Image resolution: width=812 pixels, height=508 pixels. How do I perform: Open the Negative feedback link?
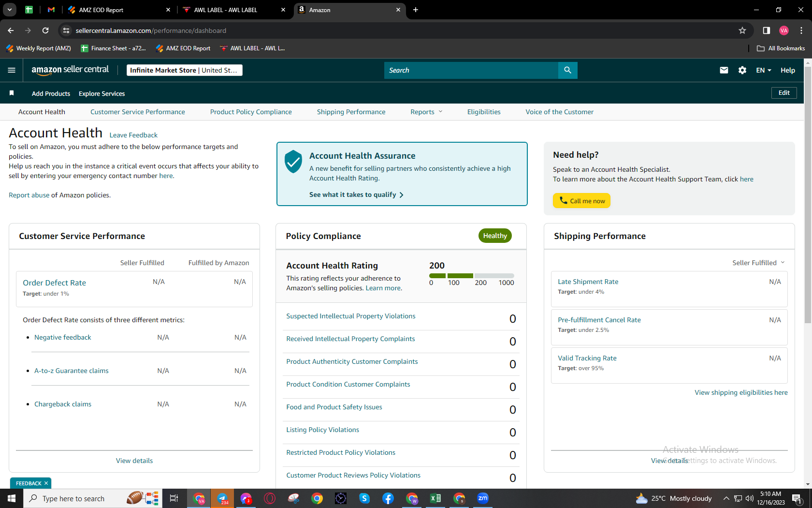coord(63,337)
